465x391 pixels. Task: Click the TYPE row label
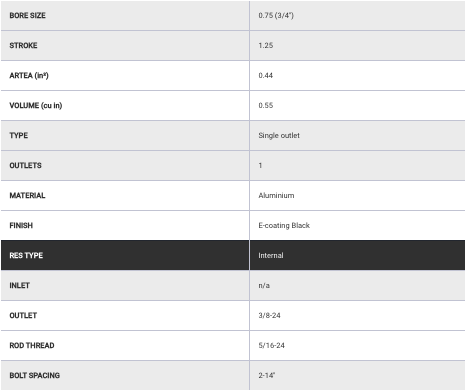pyautogui.click(x=19, y=135)
